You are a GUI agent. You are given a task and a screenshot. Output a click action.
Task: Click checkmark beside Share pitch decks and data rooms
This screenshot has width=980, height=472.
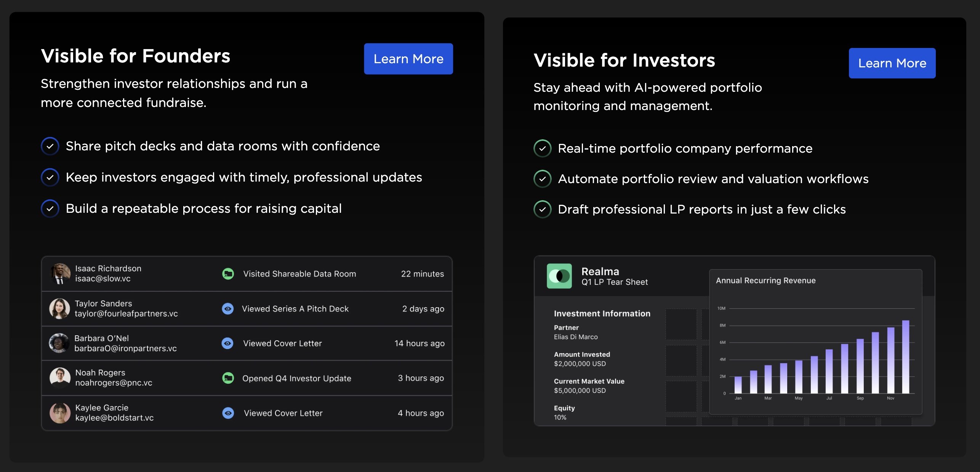50,146
